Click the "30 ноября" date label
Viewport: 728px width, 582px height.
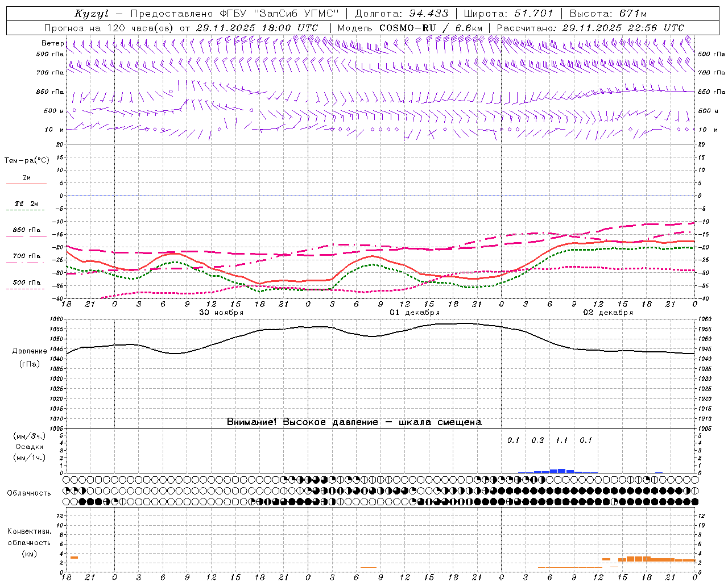pos(221,313)
